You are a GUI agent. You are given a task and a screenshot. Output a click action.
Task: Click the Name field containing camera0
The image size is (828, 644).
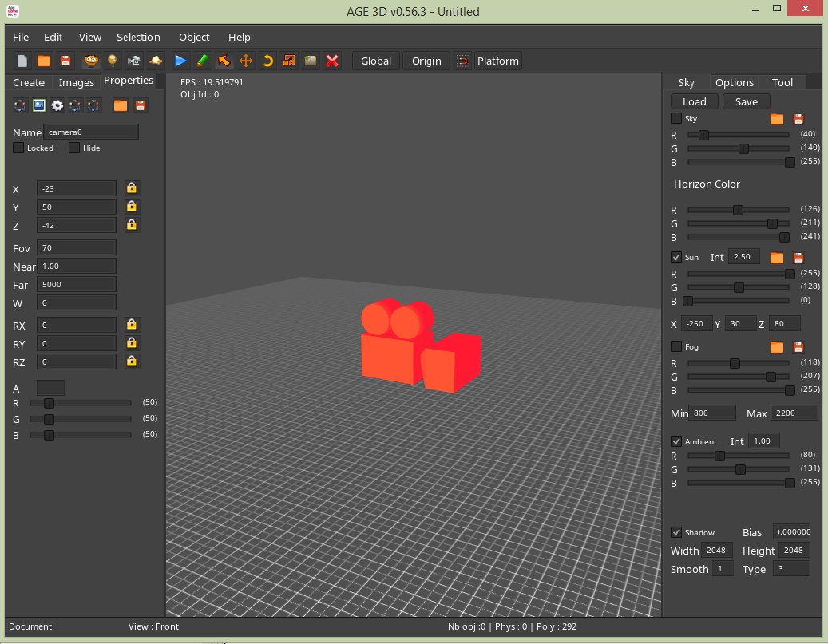(91, 132)
